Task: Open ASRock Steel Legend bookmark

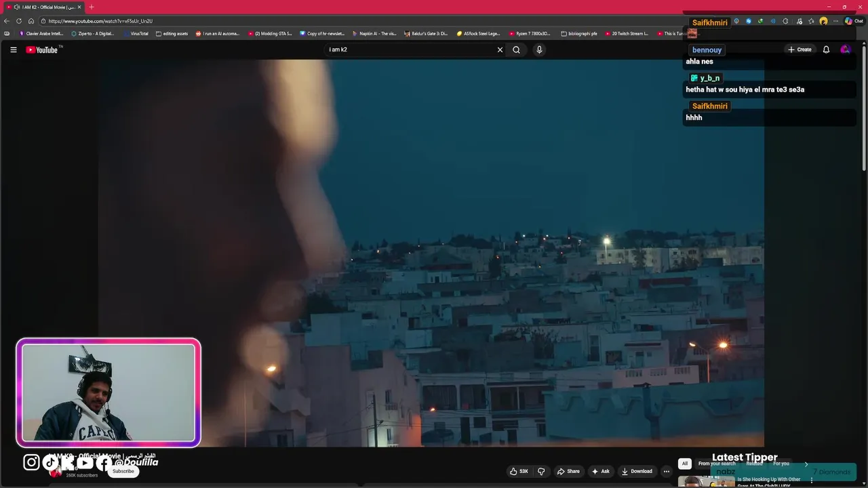Action: [x=479, y=33]
